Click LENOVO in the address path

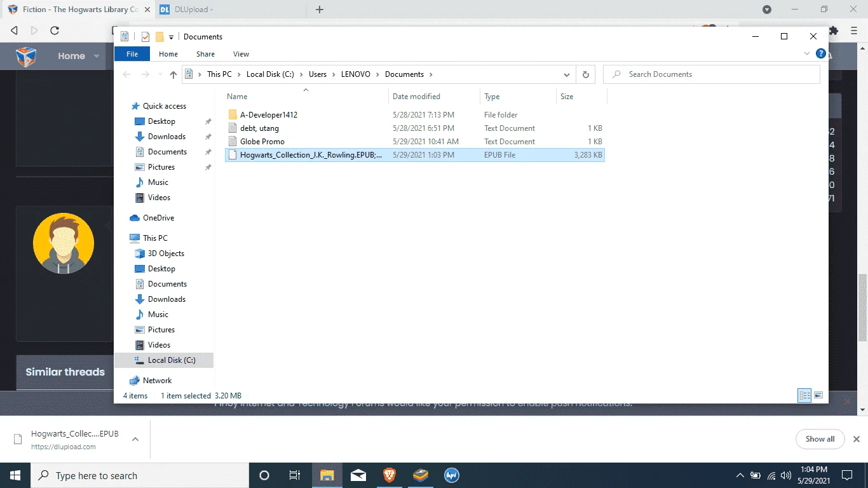[356, 74]
